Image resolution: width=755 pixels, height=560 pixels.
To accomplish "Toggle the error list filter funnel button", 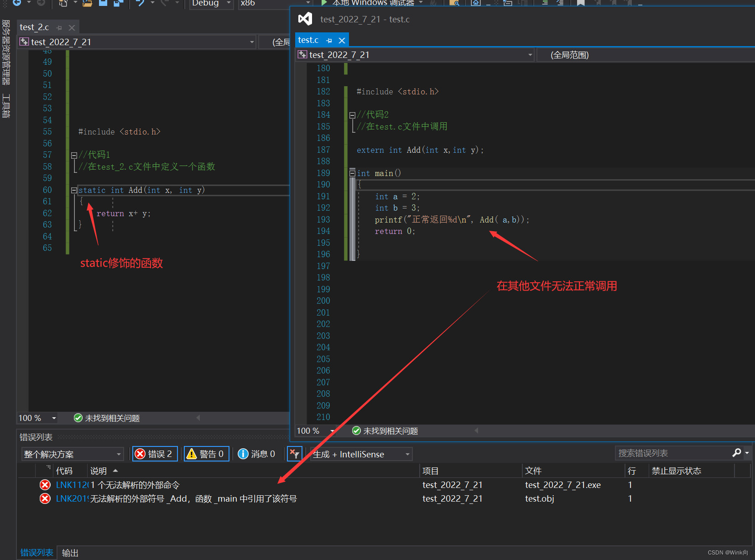I will pyautogui.click(x=295, y=454).
